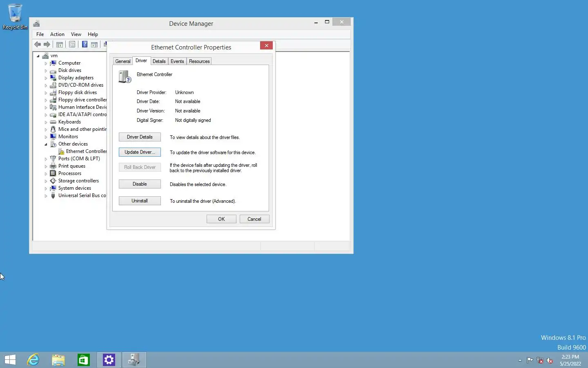The width and height of the screenshot is (588, 368).
Task: Switch to the Events tab
Action: pos(177,61)
